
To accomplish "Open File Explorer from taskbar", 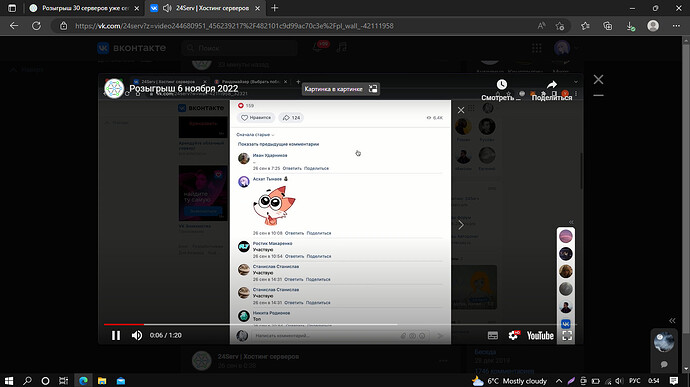I will tap(102, 380).
